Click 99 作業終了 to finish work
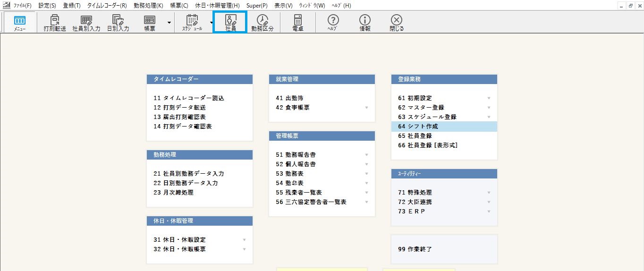This screenshot has width=644, height=271. coord(415,249)
